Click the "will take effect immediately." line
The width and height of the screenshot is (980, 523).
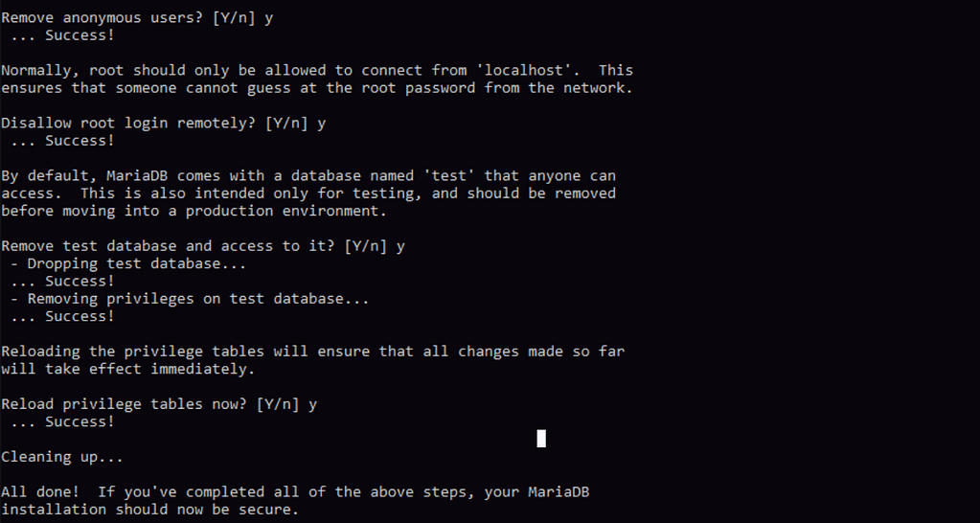click(128, 369)
